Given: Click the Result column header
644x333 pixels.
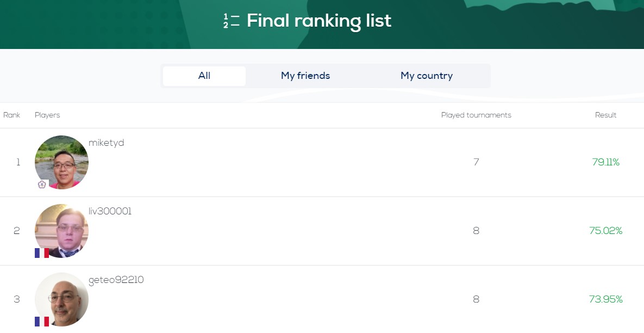Looking at the screenshot, I should click(605, 115).
